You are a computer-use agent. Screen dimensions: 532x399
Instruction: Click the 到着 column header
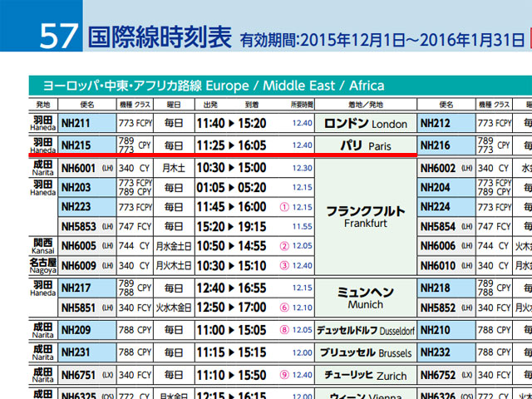pyautogui.click(x=252, y=105)
